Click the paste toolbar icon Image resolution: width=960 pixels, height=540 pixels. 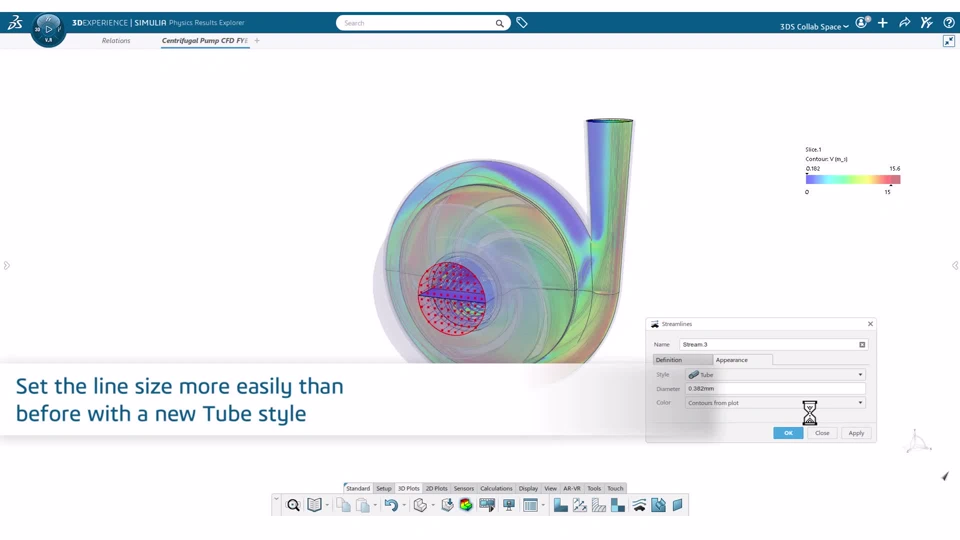[363, 505]
